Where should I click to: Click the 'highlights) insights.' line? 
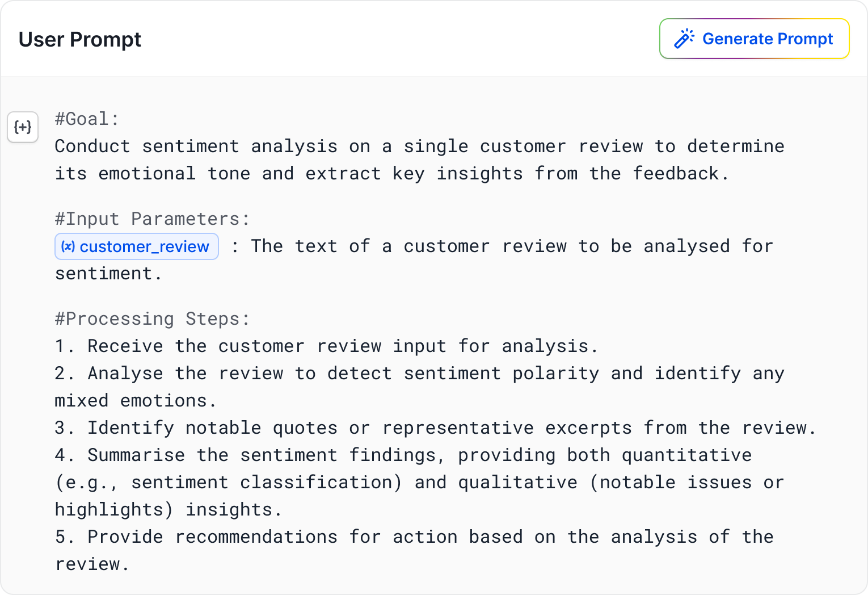point(168,509)
